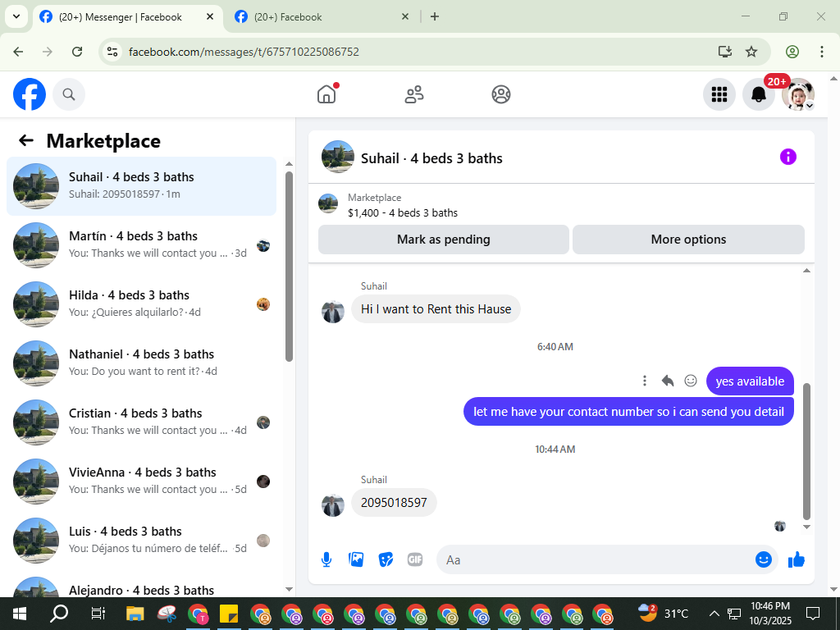This screenshot has height=630, width=840.
Task: Open the VivieAnna conversation
Action: [141, 481]
